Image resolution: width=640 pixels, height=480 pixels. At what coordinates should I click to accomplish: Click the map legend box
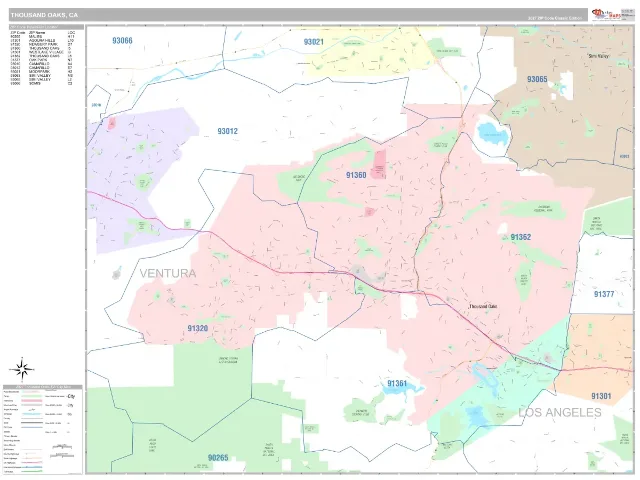43,429
